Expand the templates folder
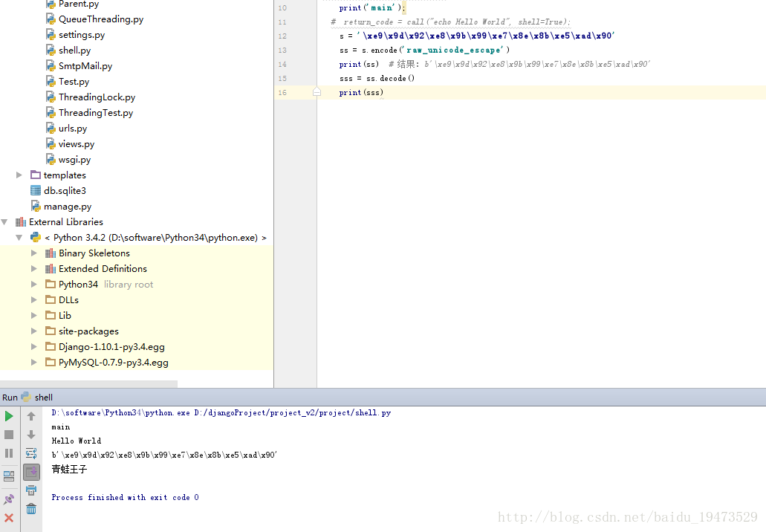Image resolution: width=766 pixels, height=532 pixels. [19, 175]
